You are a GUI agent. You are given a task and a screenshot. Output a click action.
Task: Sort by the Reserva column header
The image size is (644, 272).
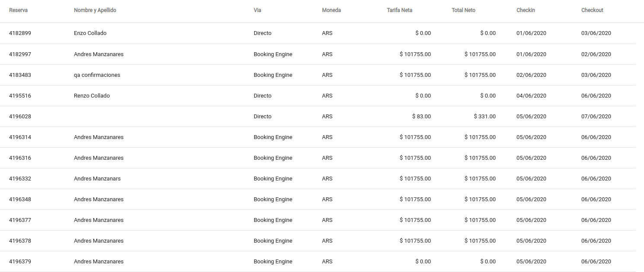click(x=18, y=10)
